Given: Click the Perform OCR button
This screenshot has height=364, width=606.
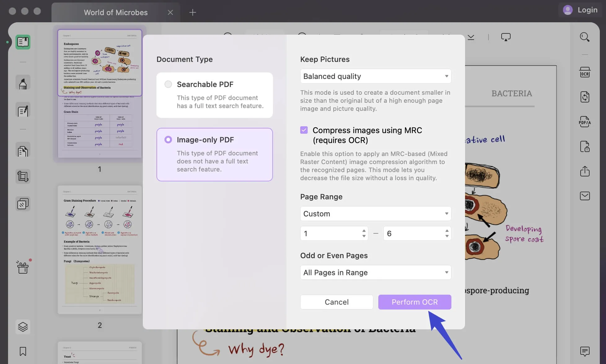Looking at the screenshot, I should (x=414, y=302).
